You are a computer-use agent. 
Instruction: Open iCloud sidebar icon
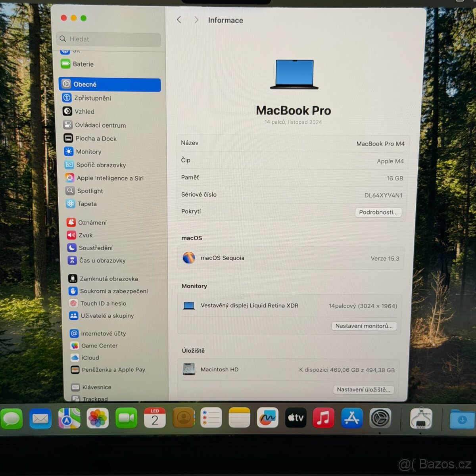coord(75,357)
